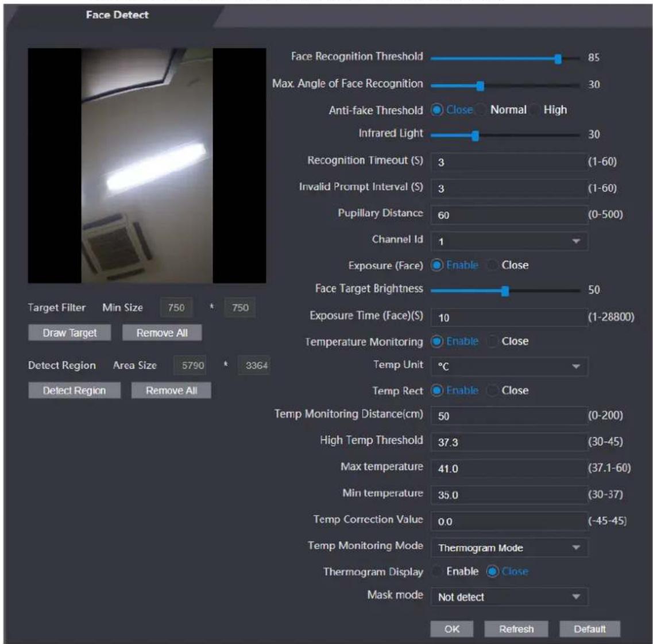653x644 pixels.
Task: Click the Face Target Brightness value 50
Action: [x=594, y=290]
